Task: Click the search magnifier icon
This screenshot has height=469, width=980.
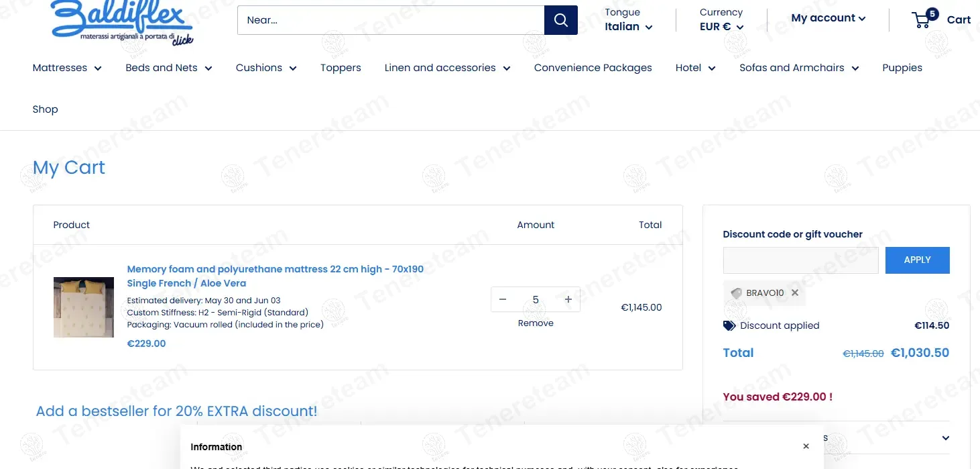Action: click(x=561, y=20)
